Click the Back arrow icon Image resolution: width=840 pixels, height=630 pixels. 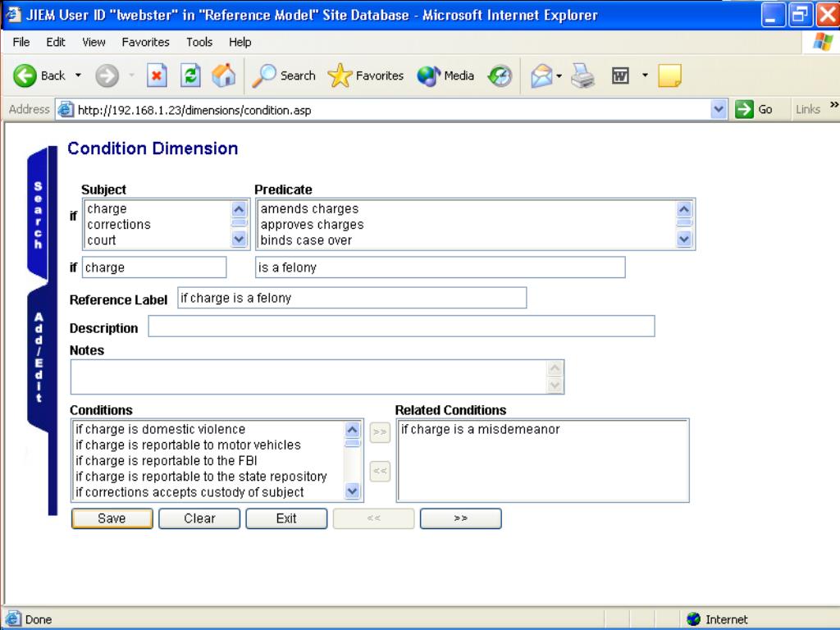pyautogui.click(x=25, y=75)
